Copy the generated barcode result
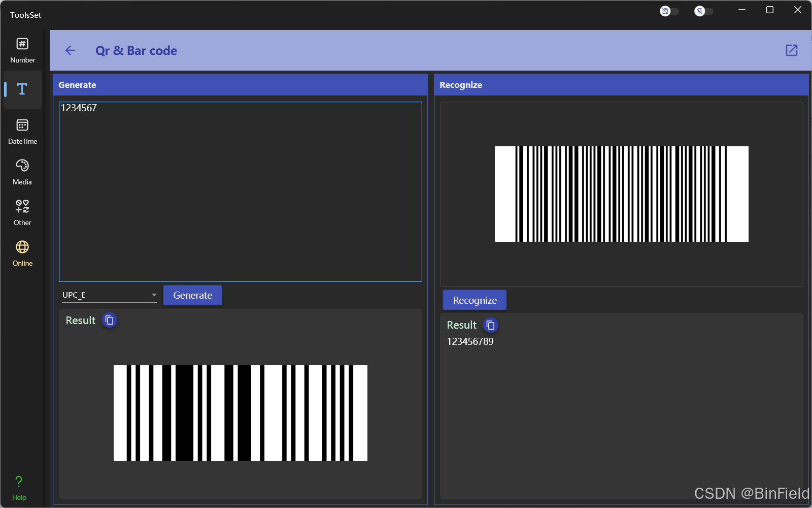 tap(109, 320)
